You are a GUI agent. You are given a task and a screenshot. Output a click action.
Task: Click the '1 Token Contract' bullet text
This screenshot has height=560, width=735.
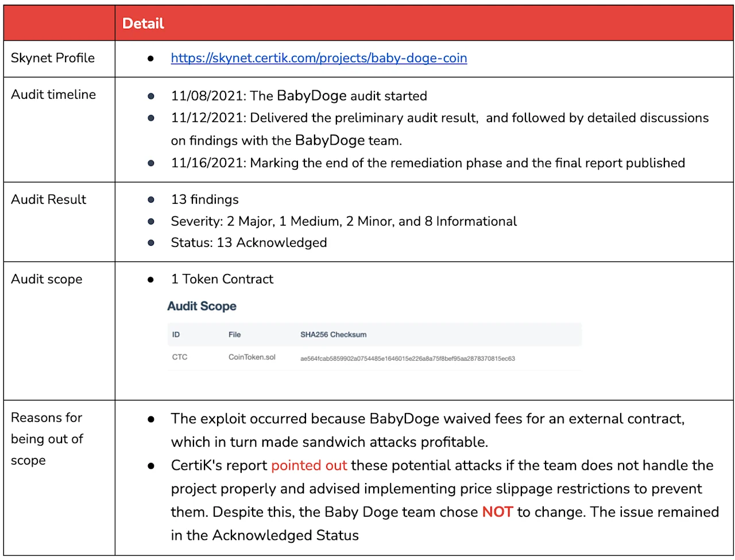[x=222, y=279]
